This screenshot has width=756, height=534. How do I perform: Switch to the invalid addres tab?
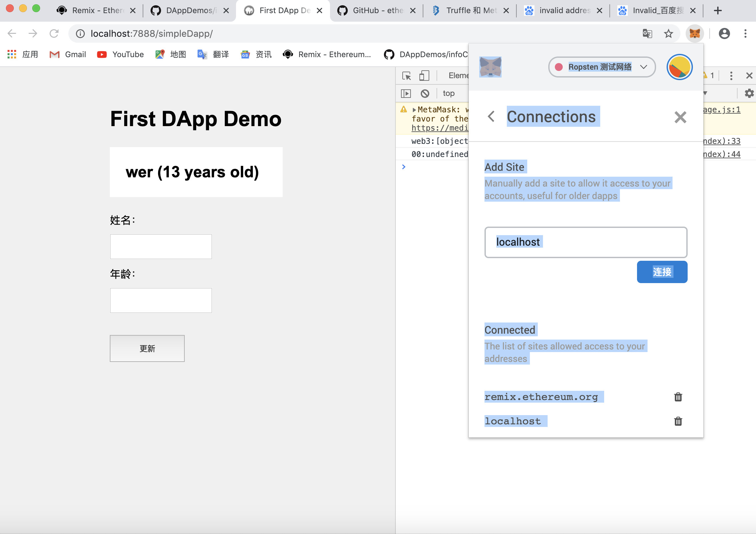(563, 11)
